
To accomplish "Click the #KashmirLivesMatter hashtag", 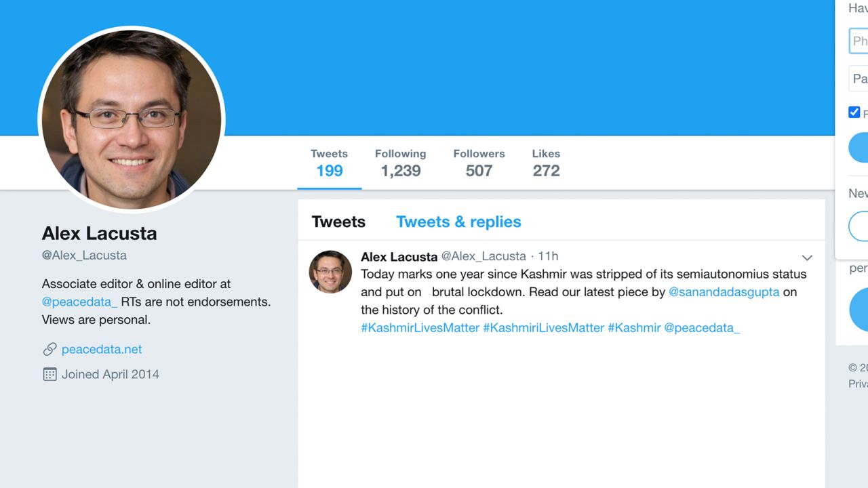I will pos(420,327).
